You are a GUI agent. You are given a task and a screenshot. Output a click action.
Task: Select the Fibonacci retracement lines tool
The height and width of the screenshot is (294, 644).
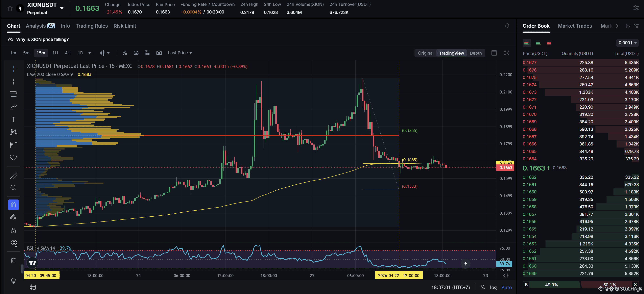tap(14, 94)
